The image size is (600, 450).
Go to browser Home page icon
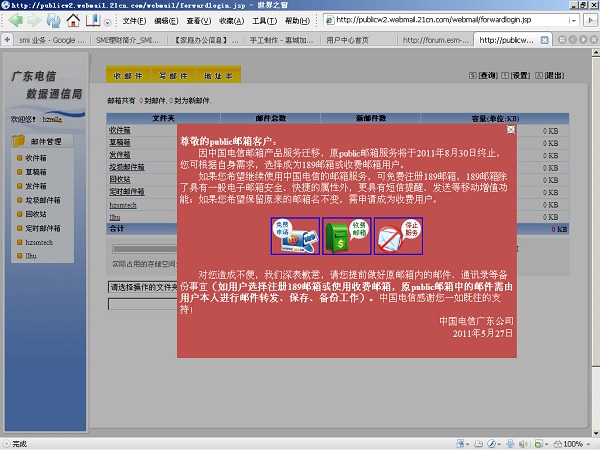coord(73,20)
